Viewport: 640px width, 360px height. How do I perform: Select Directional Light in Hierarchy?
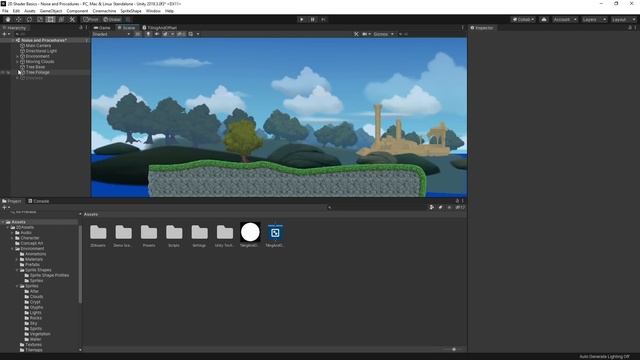point(41,51)
